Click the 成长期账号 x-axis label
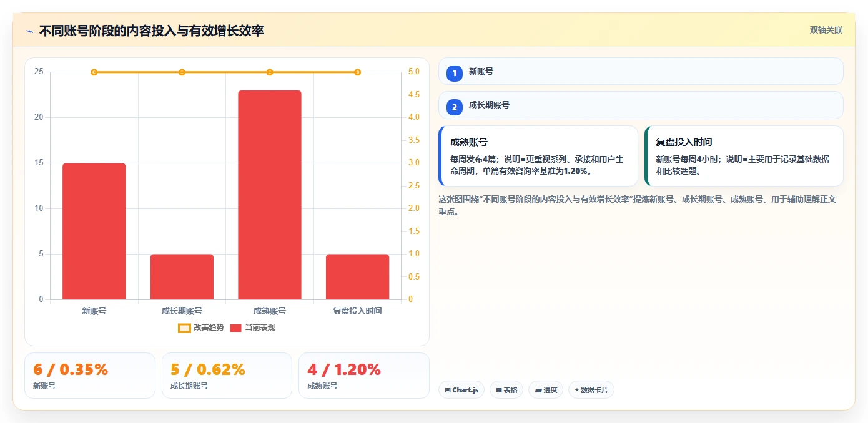 tap(182, 311)
